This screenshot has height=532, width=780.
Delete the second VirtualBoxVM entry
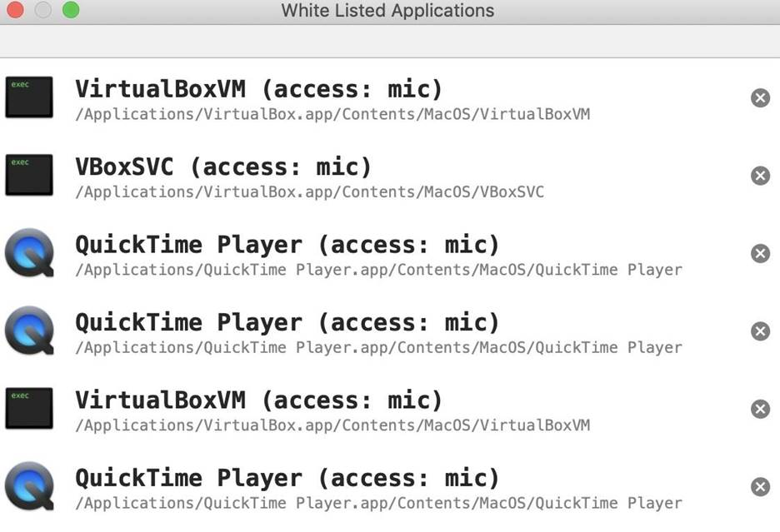point(760,409)
